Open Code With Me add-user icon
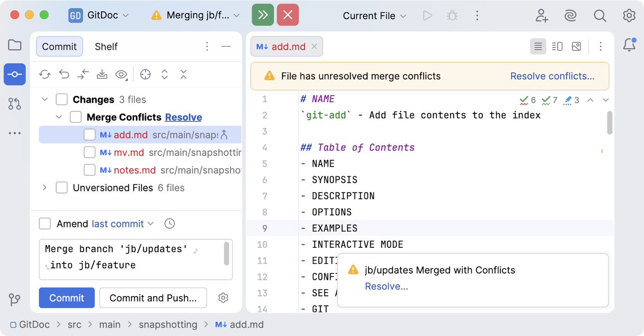The image size is (644, 336). click(x=542, y=16)
